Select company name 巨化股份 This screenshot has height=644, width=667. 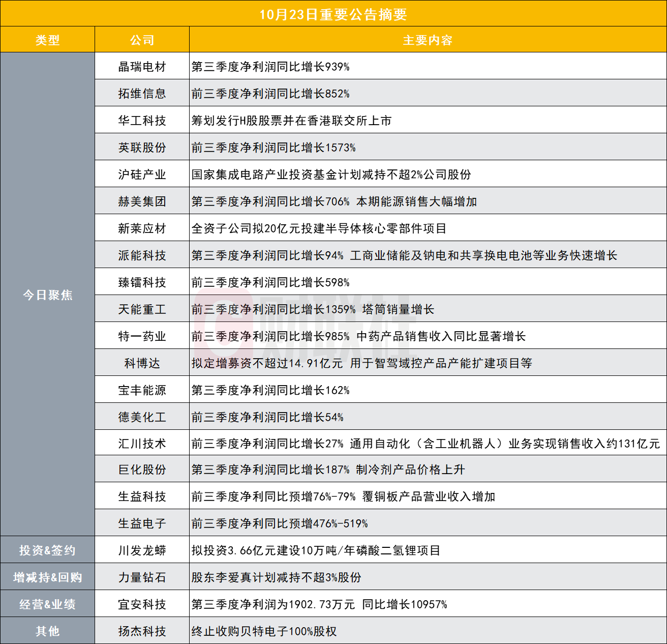pos(142,470)
